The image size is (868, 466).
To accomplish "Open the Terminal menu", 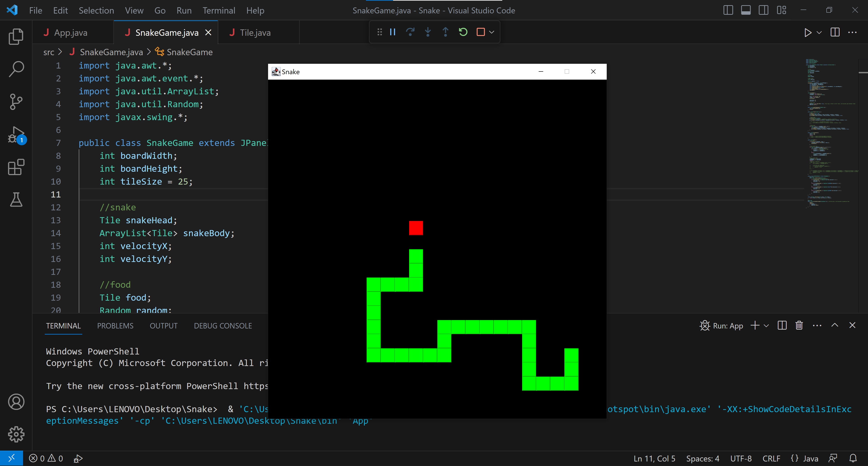I will click(219, 10).
